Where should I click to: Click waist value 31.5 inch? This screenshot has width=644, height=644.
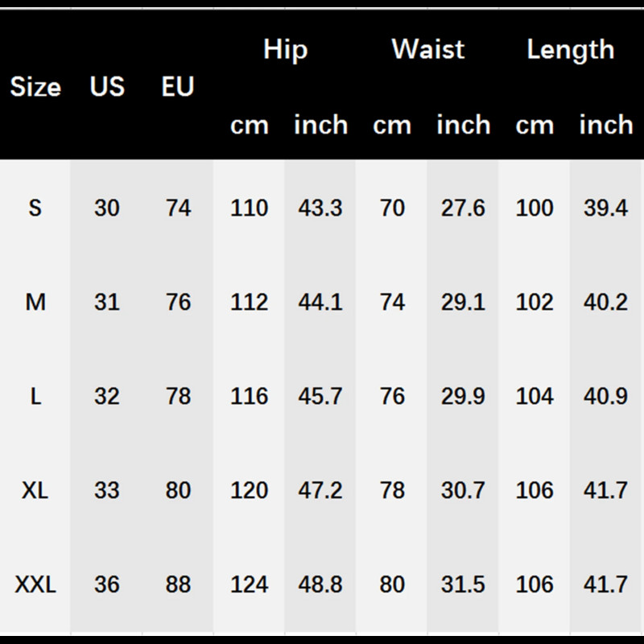coord(463,584)
